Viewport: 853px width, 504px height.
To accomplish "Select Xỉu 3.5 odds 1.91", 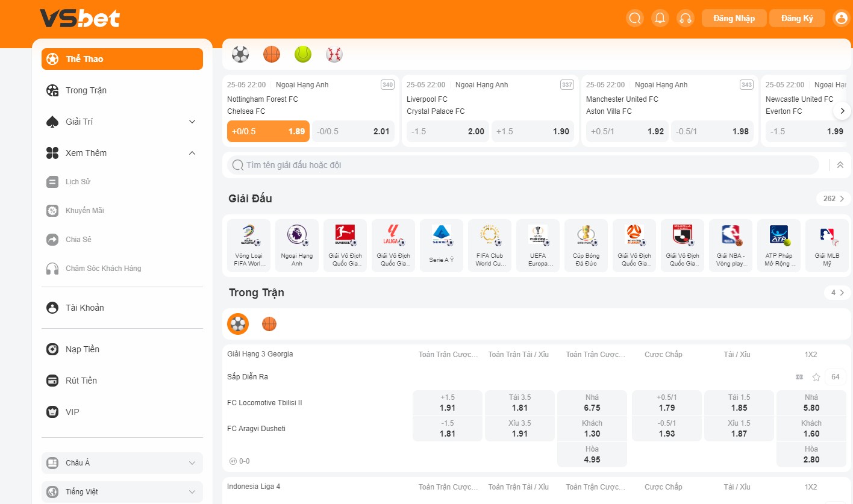I will pos(520,429).
